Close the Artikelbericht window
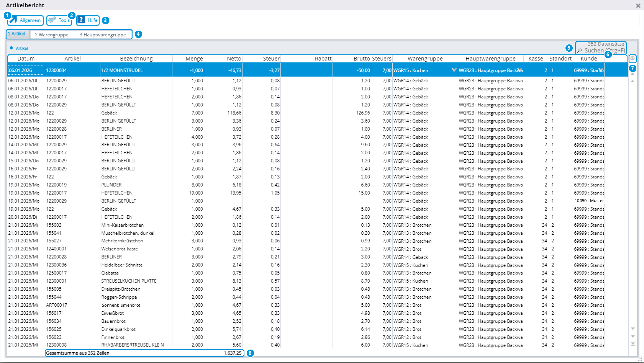644x363 pixels. click(x=638, y=6)
